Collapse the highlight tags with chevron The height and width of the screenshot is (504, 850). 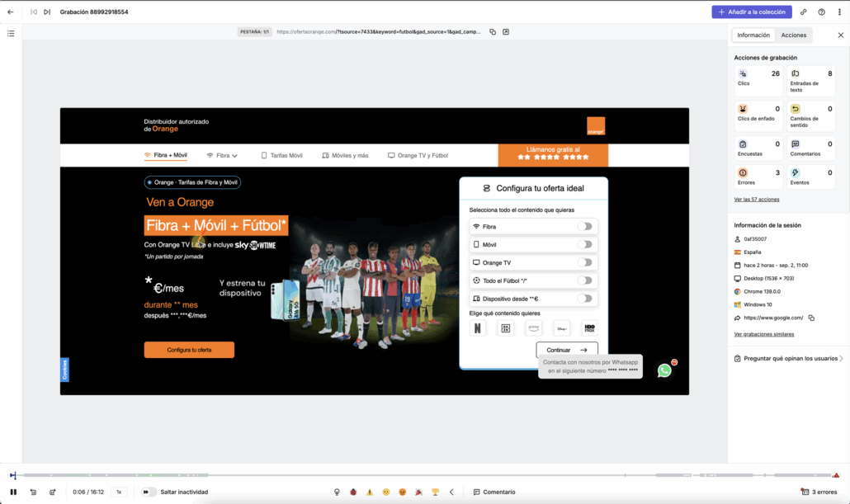coord(451,492)
